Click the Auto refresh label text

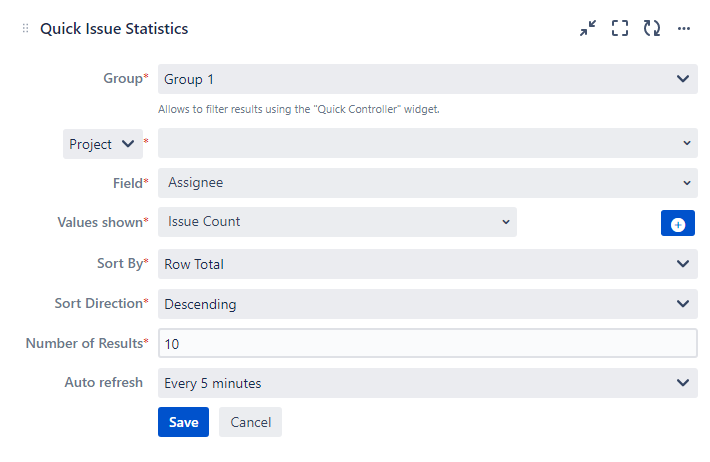coord(103,383)
